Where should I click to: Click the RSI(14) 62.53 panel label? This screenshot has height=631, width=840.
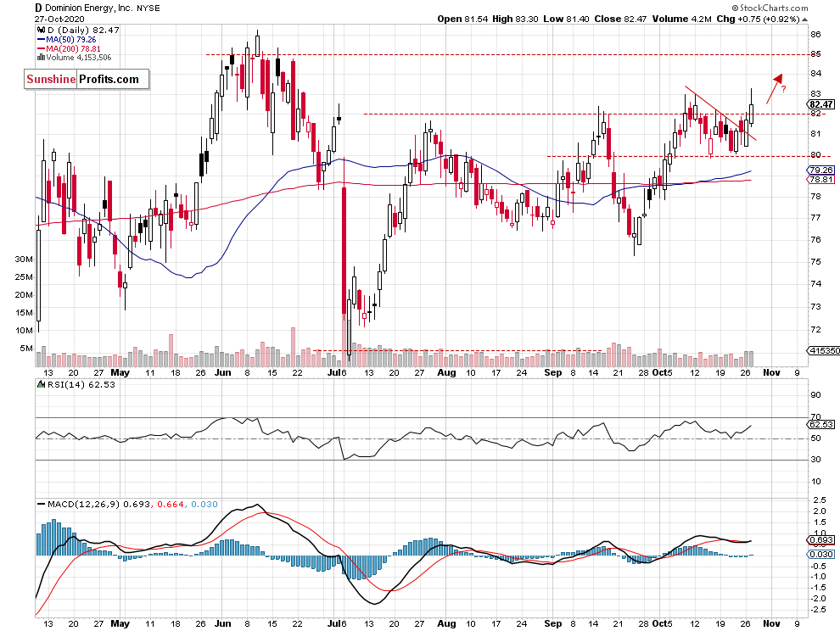point(81,384)
